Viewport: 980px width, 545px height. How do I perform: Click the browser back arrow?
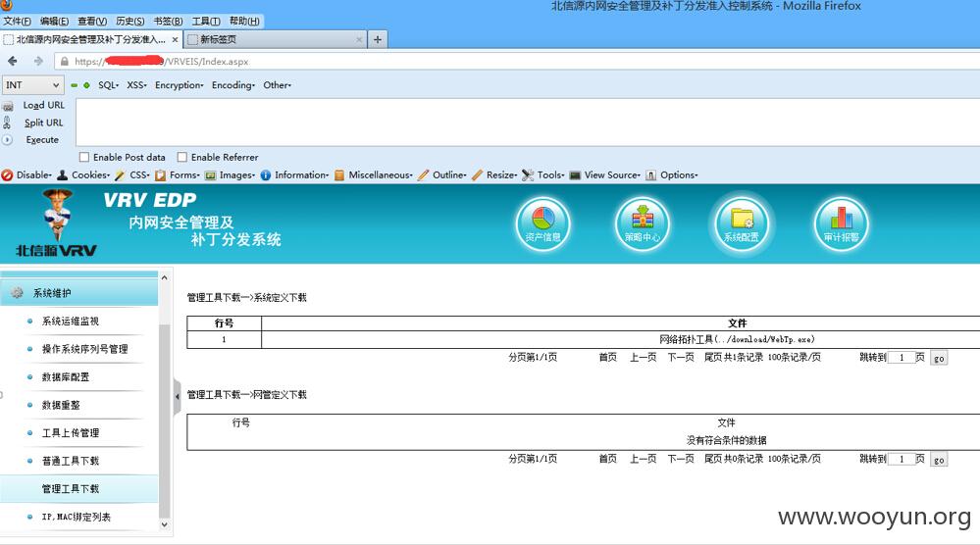[x=13, y=61]
